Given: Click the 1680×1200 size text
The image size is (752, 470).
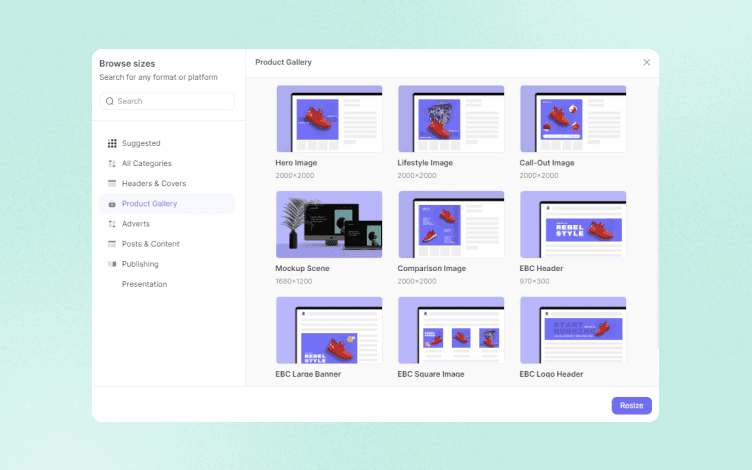Looking at the screenshot, I should coord(294,282).
